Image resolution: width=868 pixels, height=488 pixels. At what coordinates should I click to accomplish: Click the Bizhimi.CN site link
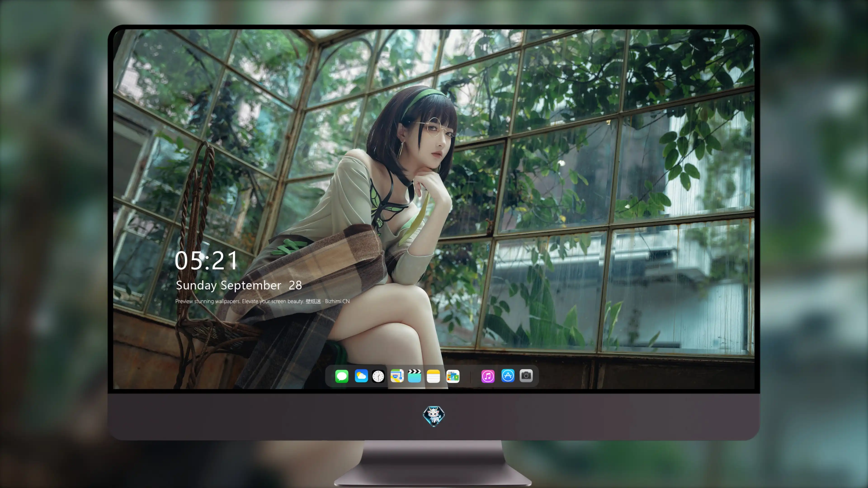pyautogui.click(x=337, y=301)
